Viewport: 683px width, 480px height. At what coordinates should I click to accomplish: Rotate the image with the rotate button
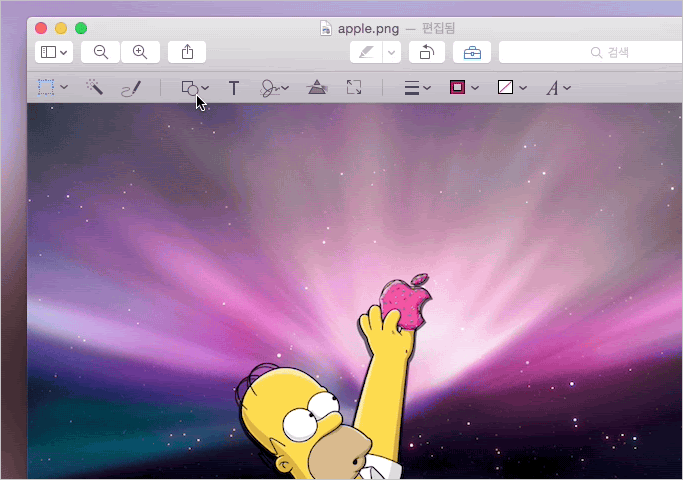(427, 53)
